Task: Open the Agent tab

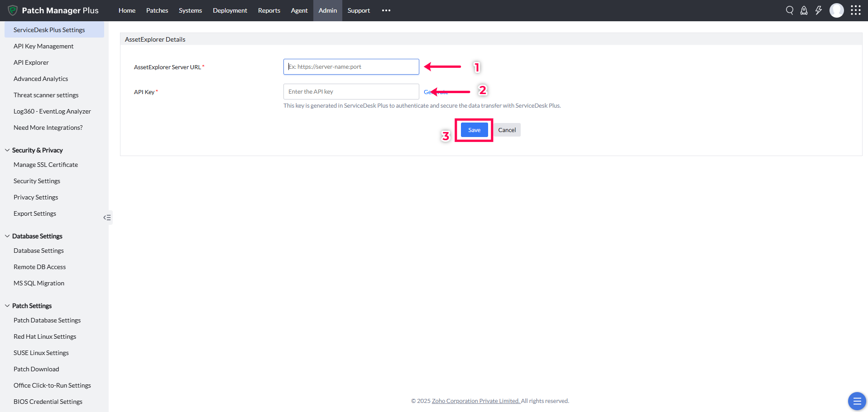Action: tap(299, 10)
